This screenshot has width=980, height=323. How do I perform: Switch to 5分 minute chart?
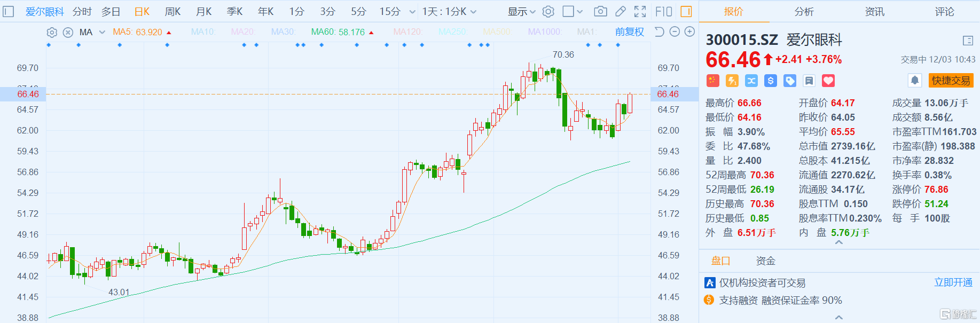359,11
